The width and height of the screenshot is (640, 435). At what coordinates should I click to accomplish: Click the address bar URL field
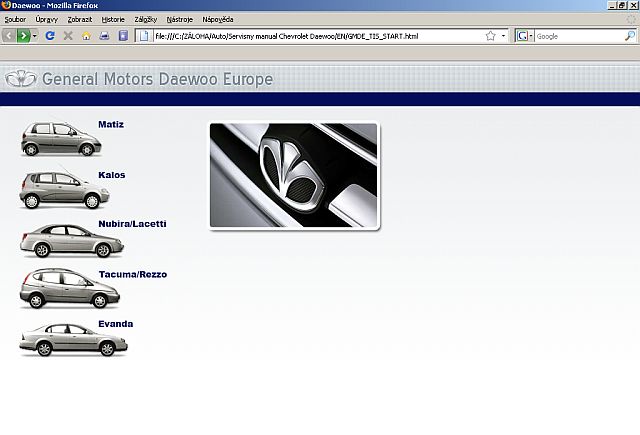point(318,36)
